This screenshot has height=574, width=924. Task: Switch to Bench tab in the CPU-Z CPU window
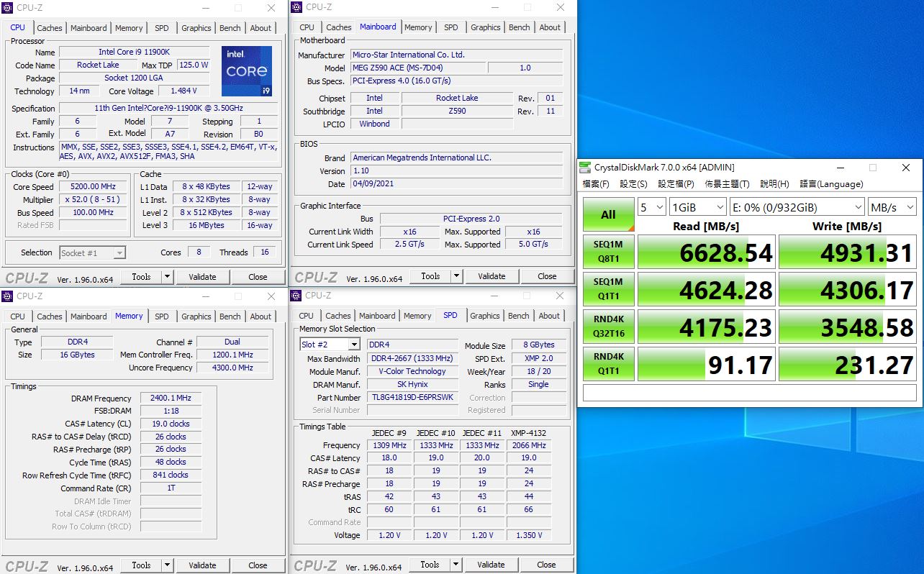230,28
